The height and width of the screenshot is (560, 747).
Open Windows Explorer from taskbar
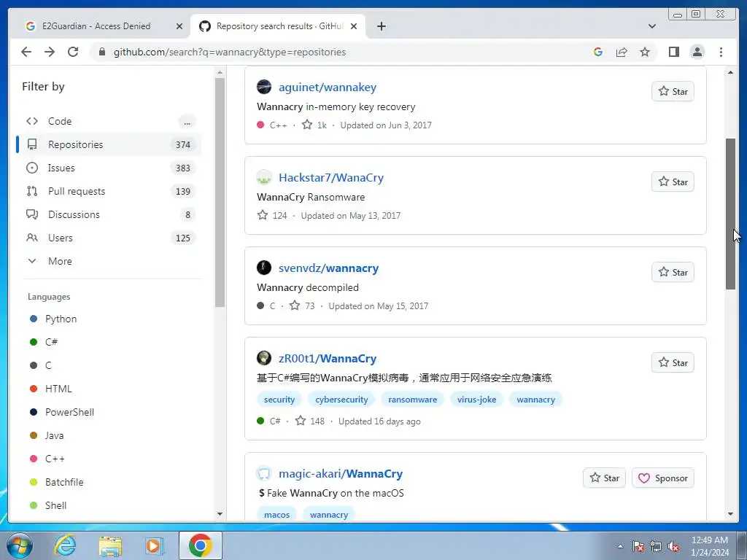pyautogui.click(x=110, y=545)
